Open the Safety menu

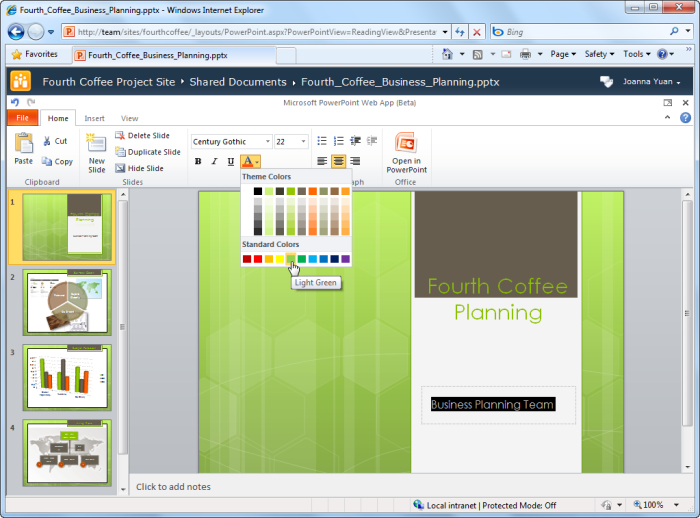tap(600, 54)
